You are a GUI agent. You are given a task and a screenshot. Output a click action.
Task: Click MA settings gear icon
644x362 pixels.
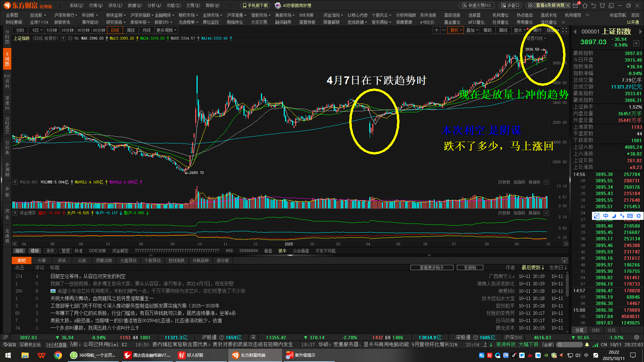[70, 39]
